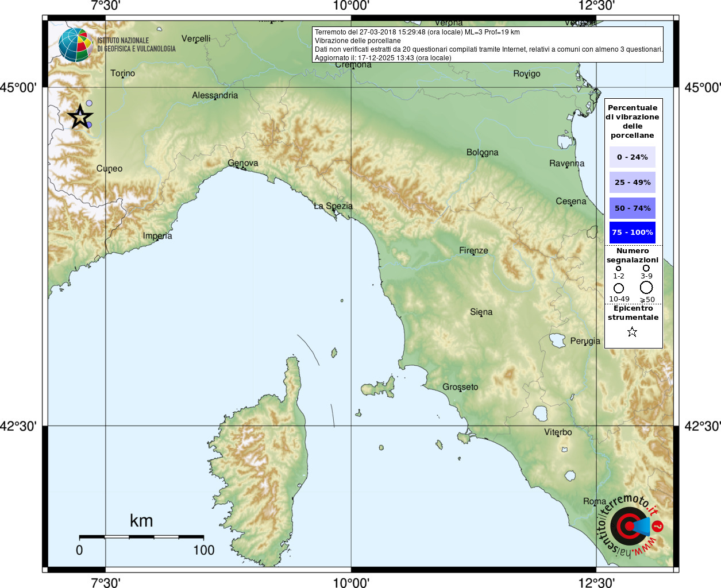Viewport: 721px width, 588px height.
Task: Click the darker data circle southeast of epicenter
Action: pyautogui.click(x=88, y=125)
